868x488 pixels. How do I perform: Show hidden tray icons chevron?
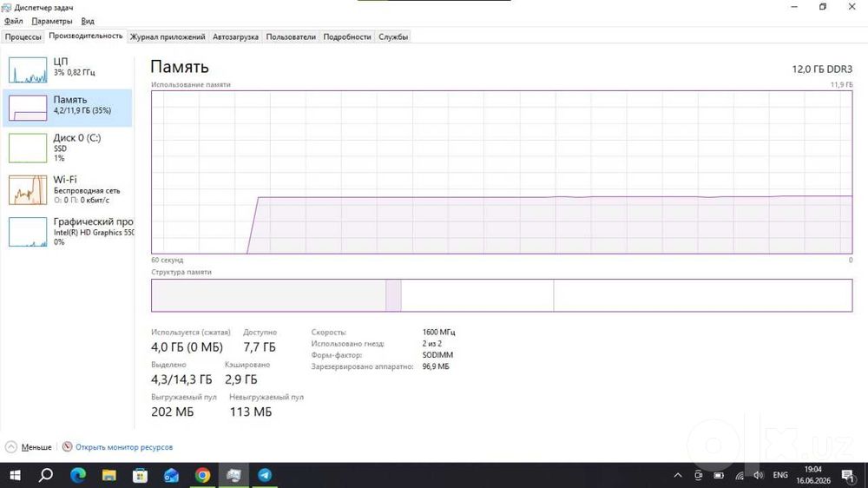tap(678, 475)
